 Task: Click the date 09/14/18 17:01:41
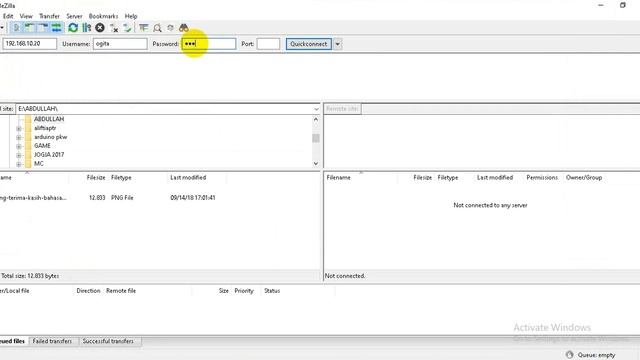tap(193, 198)
